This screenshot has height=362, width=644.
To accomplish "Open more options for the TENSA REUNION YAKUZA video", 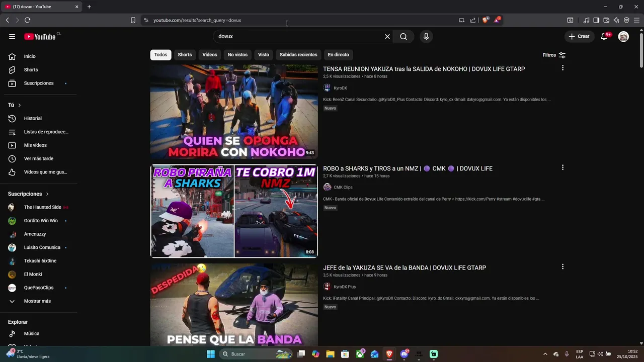I will pos(562,68).
